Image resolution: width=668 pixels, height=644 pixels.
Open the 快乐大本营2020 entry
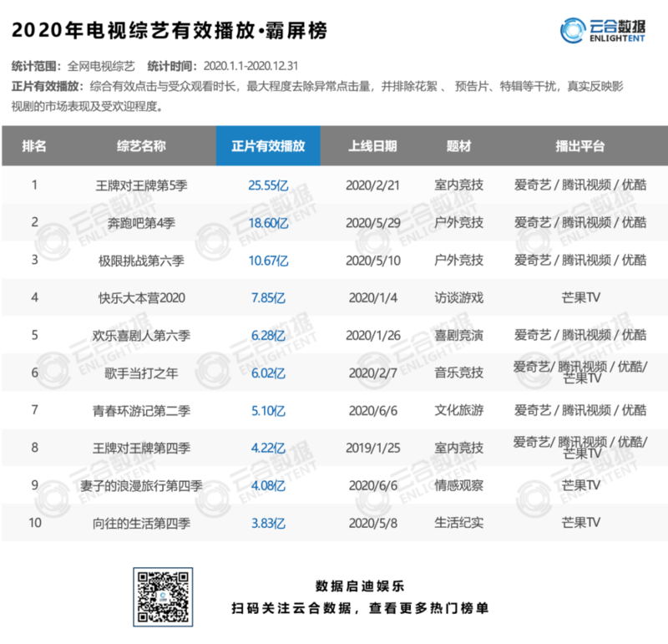click(141, 297)
